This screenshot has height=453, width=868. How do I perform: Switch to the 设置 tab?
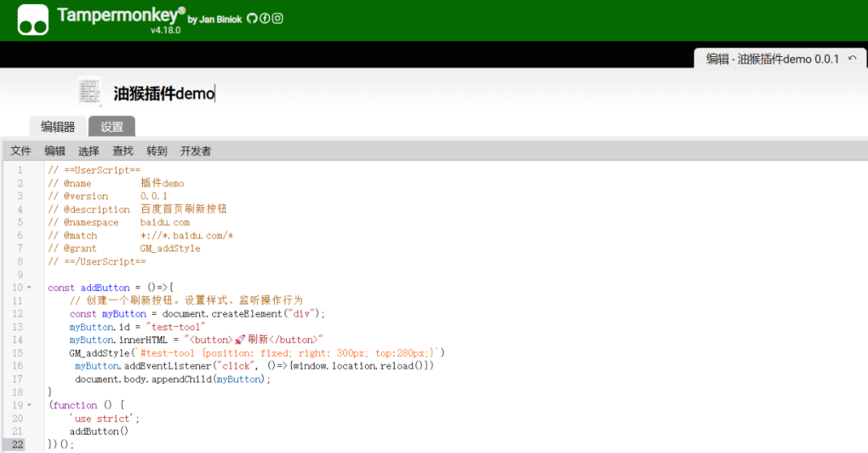point(112,127)
